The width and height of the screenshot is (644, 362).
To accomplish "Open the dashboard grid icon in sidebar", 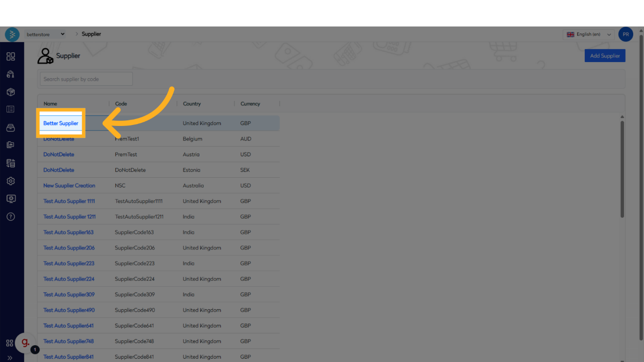I will 11,56.
